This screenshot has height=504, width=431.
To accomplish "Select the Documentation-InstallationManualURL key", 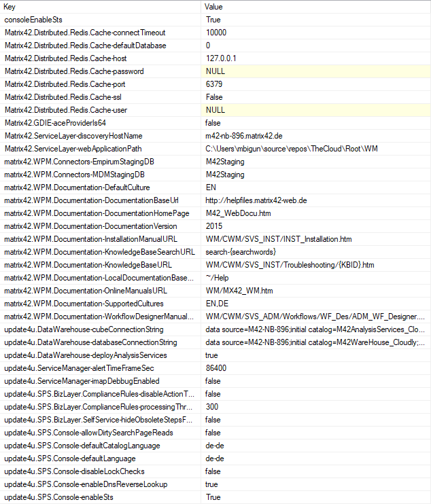I will click(101, 239).
